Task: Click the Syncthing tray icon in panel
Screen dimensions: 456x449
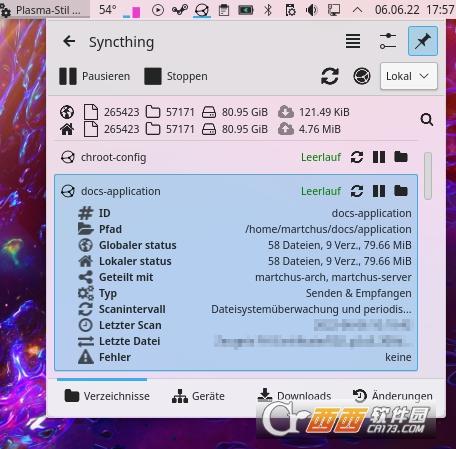Action: (x=202, y=10)
